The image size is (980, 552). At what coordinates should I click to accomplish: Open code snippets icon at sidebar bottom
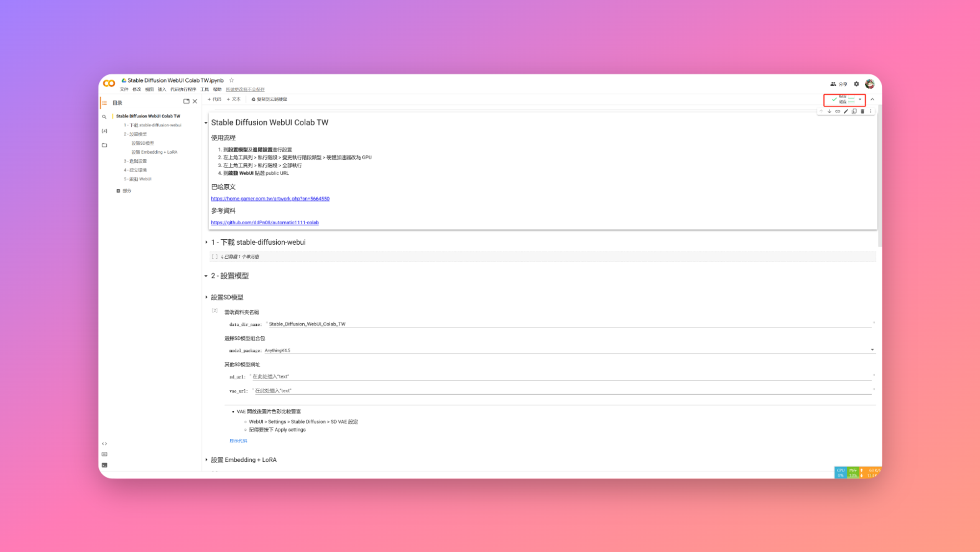point(104,444)
